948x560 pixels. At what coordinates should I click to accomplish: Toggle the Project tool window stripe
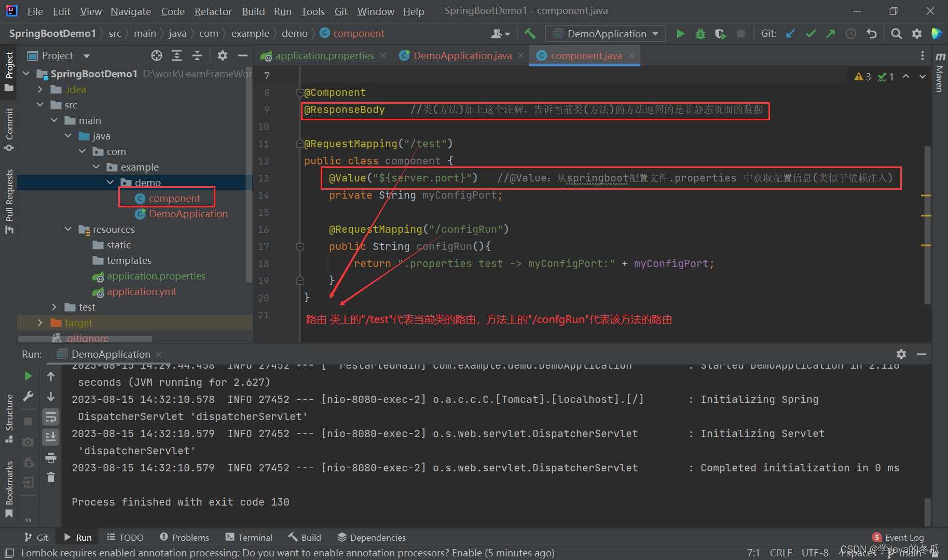[x=9, y=71]
